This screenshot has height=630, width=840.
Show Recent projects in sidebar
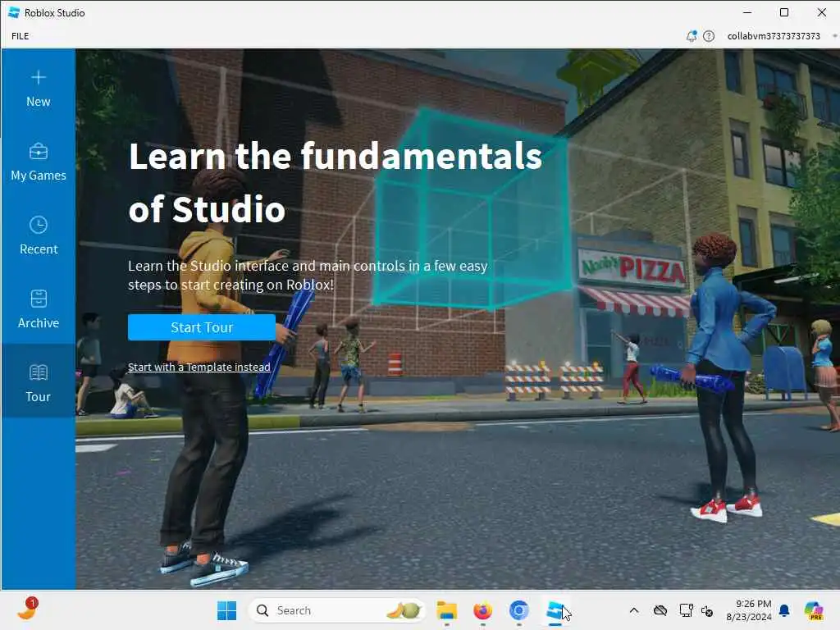(x=39, y=235)
